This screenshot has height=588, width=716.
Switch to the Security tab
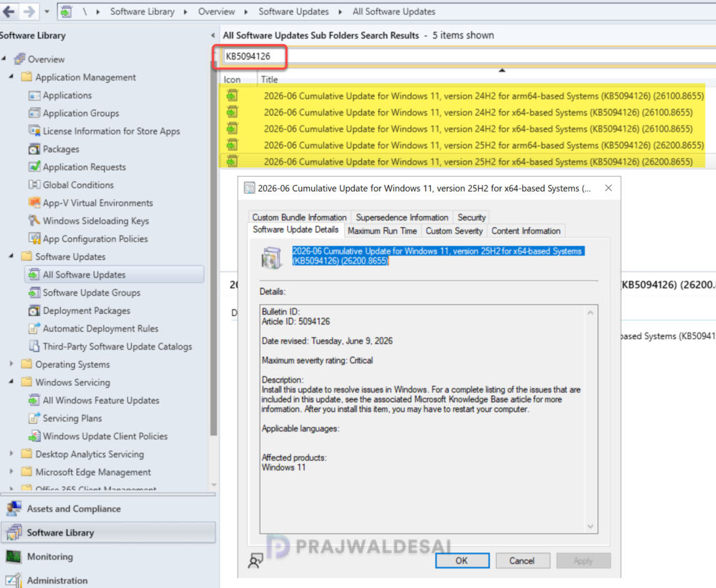tap(471, 217)
